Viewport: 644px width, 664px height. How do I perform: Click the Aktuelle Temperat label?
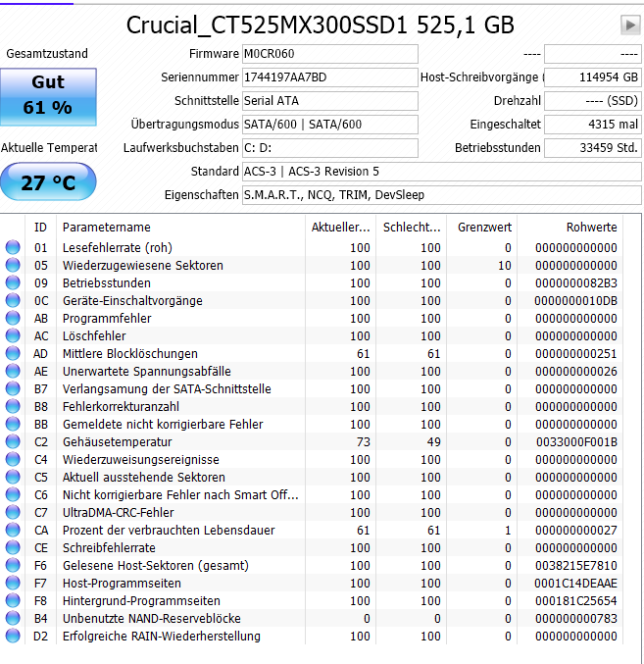(x=49, y=148)
